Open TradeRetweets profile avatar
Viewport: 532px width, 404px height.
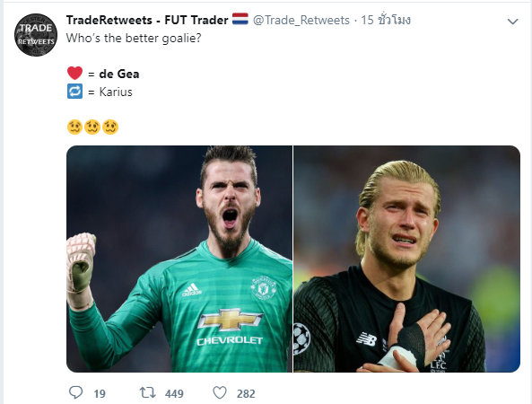click(x=36, y=35)
